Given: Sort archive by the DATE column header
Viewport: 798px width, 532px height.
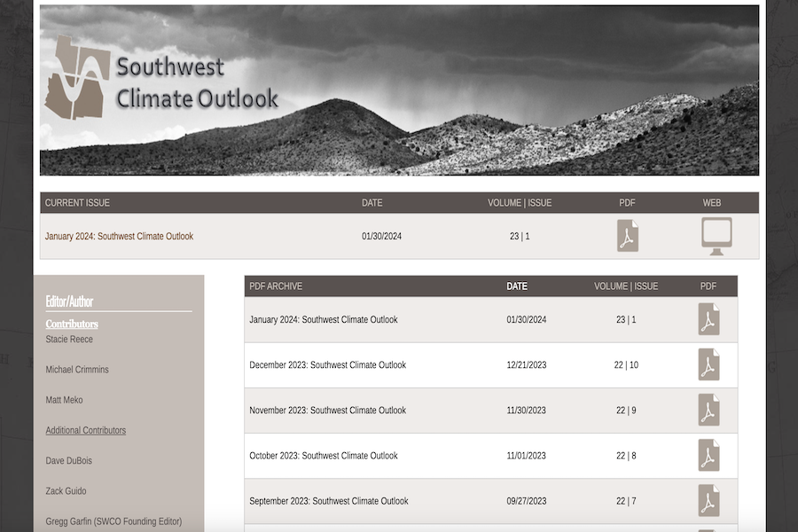Looking at the screenshot, I should pyautogui.click(x=517, y=286).
